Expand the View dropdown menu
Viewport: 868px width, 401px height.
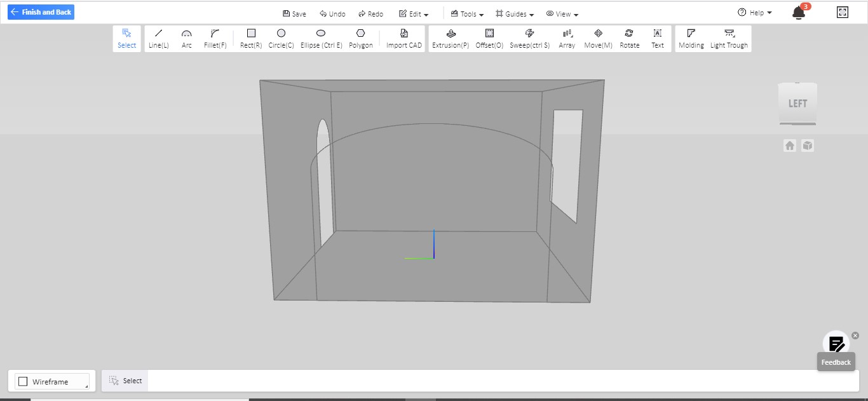[562, 14]
